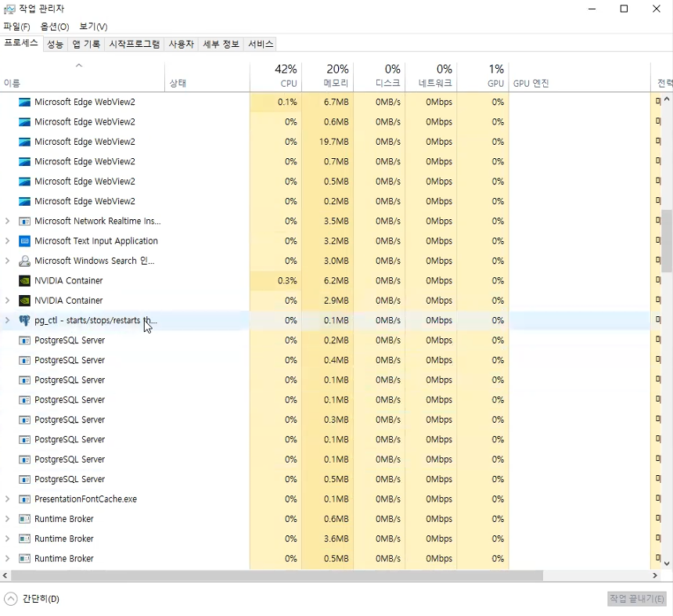Click the NVIDIA Container icon using 0.3% CPU

click(x=24, y=281)
